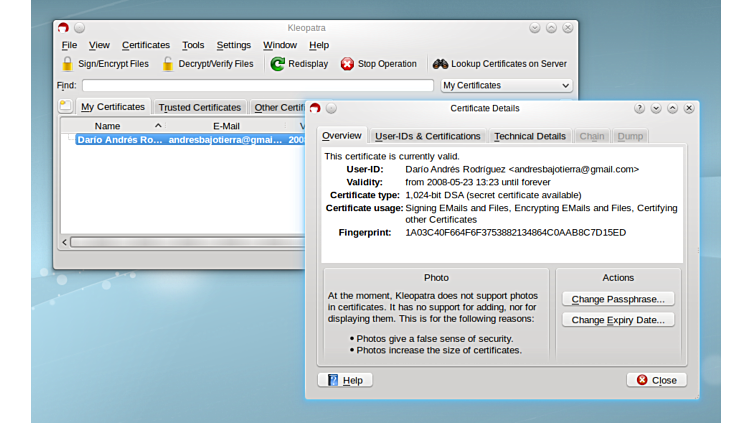
Task: Sort certificates by the E-Mail column header
Action: [x=226, y=126]
